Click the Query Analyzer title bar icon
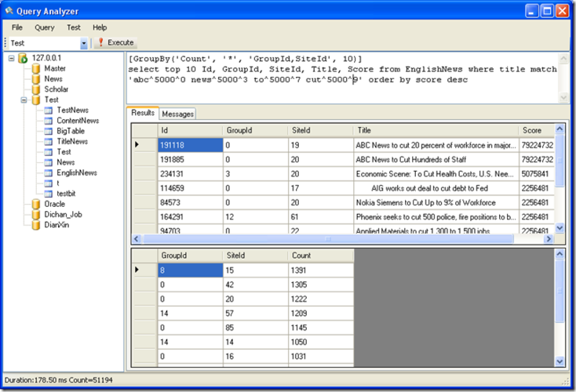The width and height of the screenshot is (576, 392). (x=9, y=11)
